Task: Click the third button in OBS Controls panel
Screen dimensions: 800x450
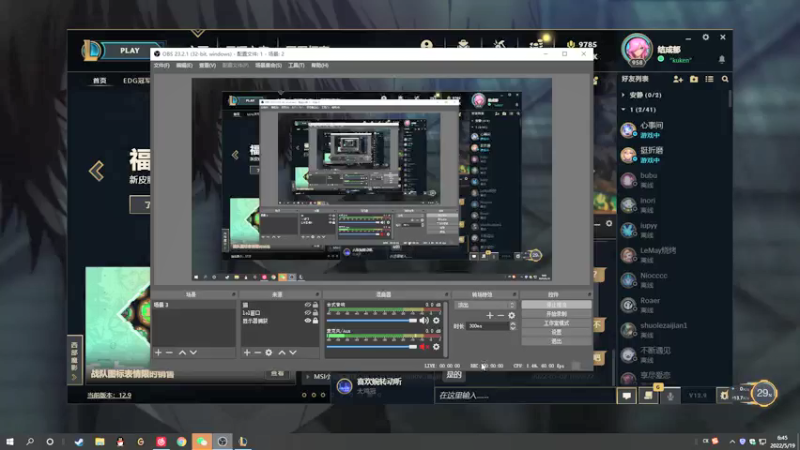Action: pyautogui.click(x=556, y=323)
